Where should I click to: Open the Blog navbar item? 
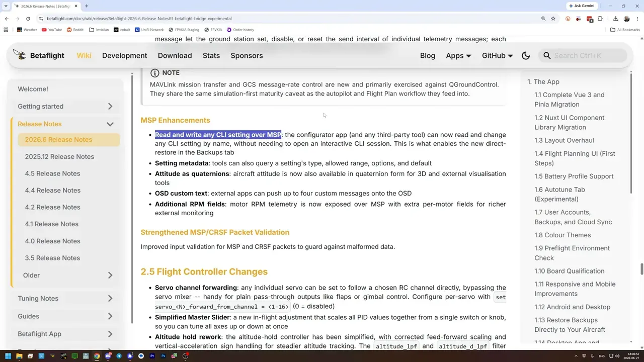(x=428, y=56)
